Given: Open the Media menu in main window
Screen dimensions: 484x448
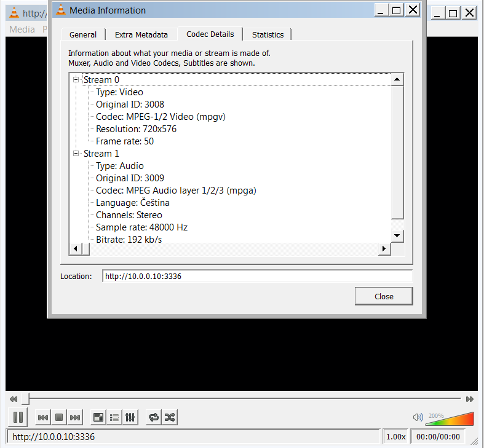Looking at the screenshot, I should tap(22, 29).
